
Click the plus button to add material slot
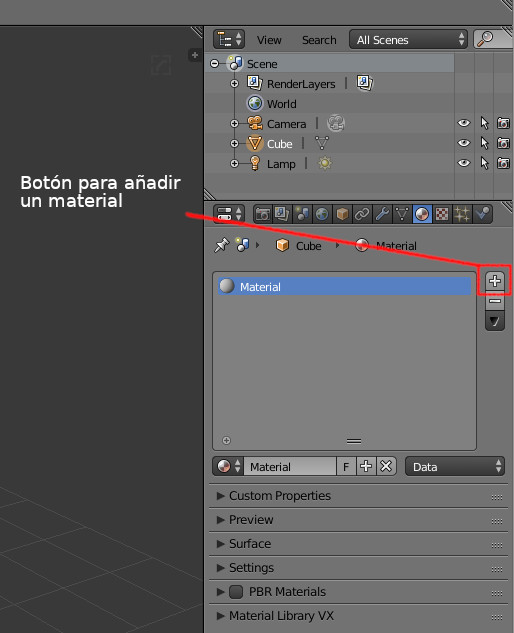(x=495, y=281)
